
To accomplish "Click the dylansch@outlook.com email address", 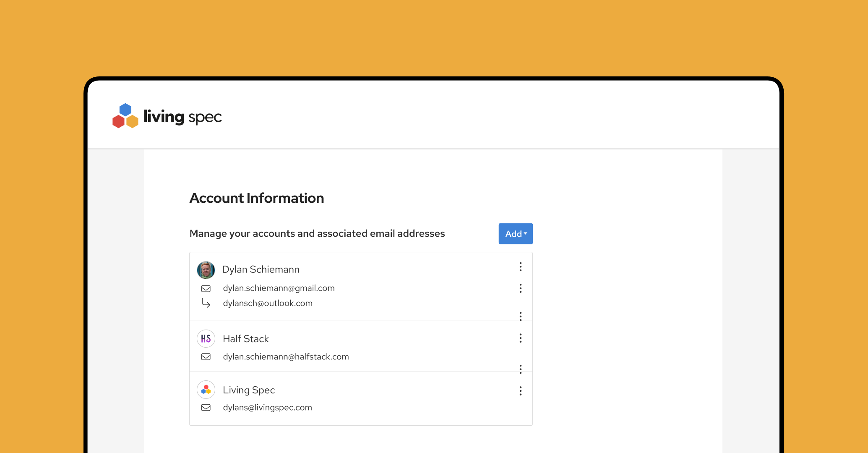I will tap(268, 303).
